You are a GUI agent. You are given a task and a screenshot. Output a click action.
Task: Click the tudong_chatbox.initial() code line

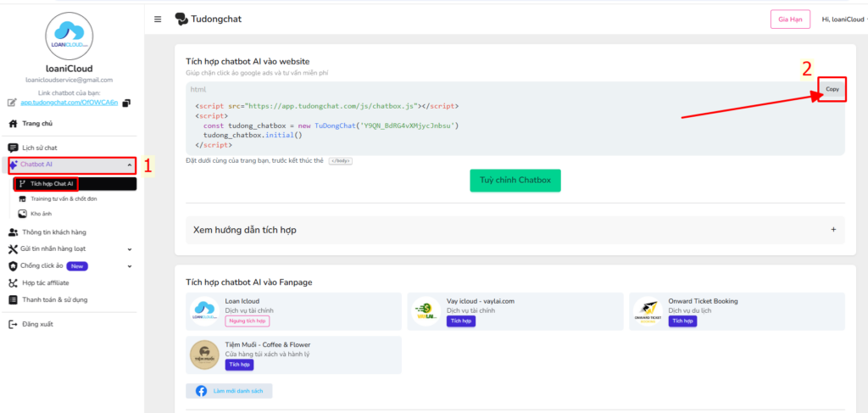[253, 135]
